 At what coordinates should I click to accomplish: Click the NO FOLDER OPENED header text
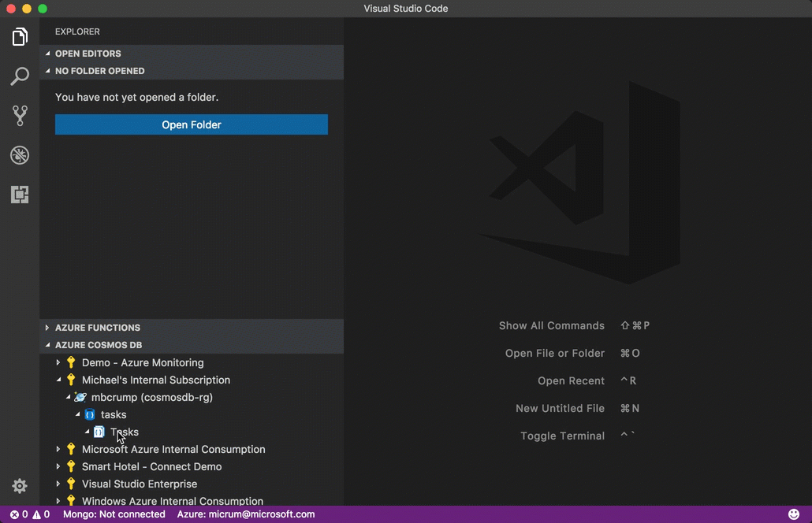[x=100, y=71]
